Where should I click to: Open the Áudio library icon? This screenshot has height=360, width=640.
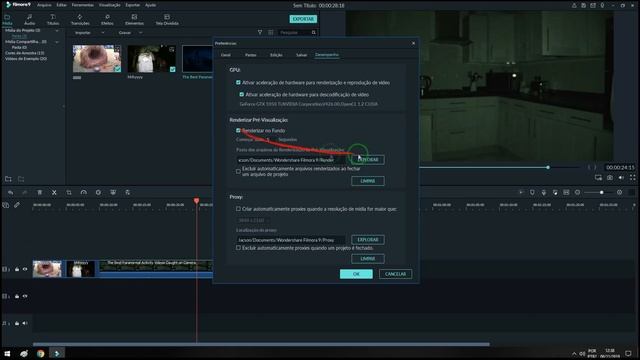(x=29, y=19)
